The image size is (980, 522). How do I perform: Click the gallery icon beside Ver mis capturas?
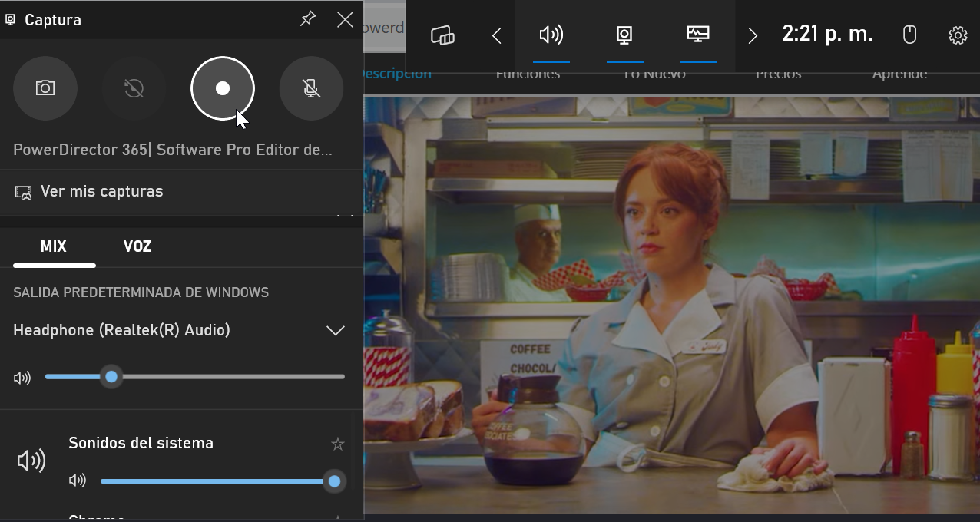(24, 192)
